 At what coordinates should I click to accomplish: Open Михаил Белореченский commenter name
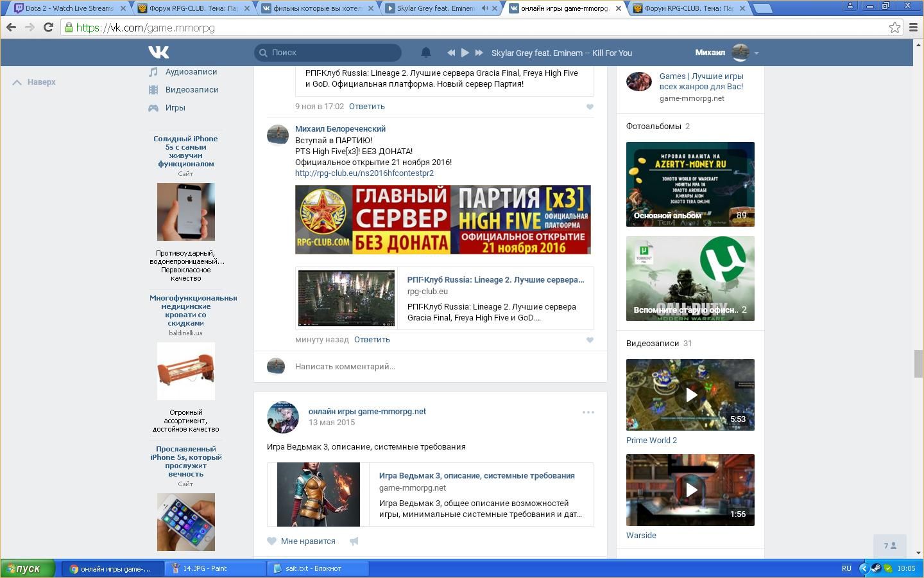pyautogui.click(x=340, y=129)
